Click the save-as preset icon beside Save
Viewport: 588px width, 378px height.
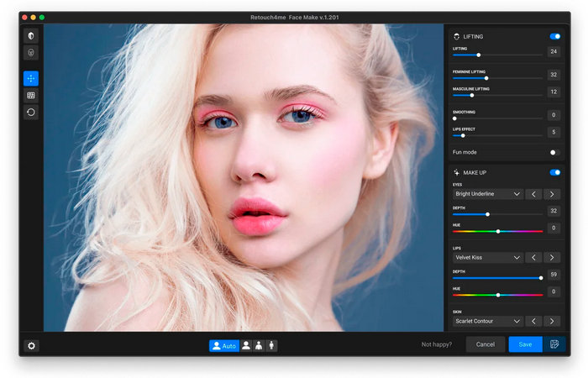click(x=554, y=344)
